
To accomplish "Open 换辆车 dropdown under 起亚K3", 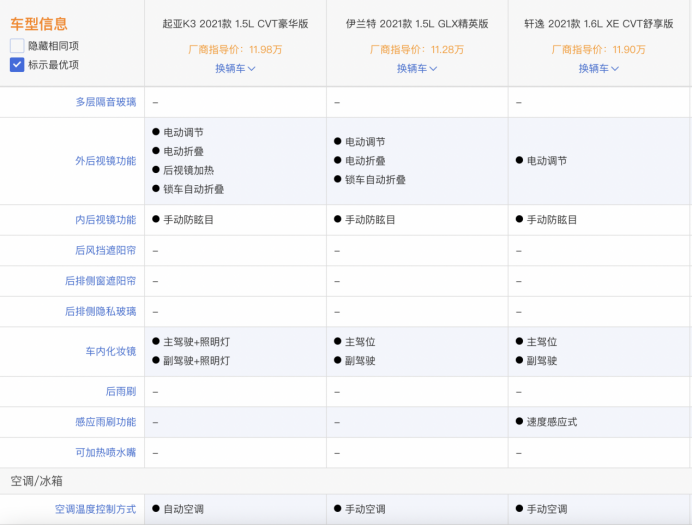I will (235, 68).
